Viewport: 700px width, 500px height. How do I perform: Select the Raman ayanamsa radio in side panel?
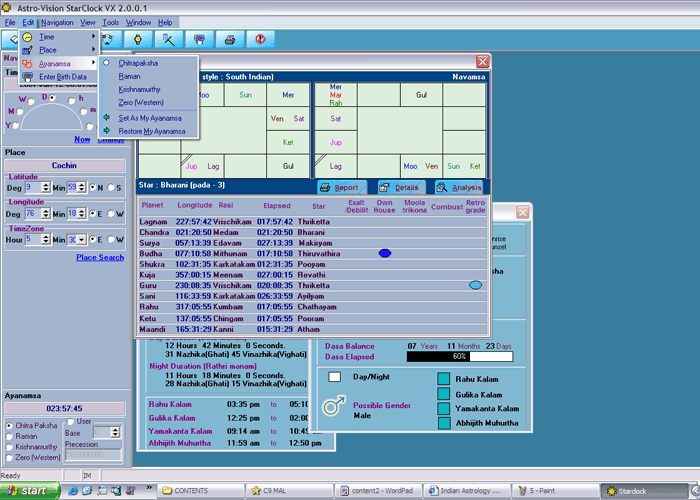point(9,436)
